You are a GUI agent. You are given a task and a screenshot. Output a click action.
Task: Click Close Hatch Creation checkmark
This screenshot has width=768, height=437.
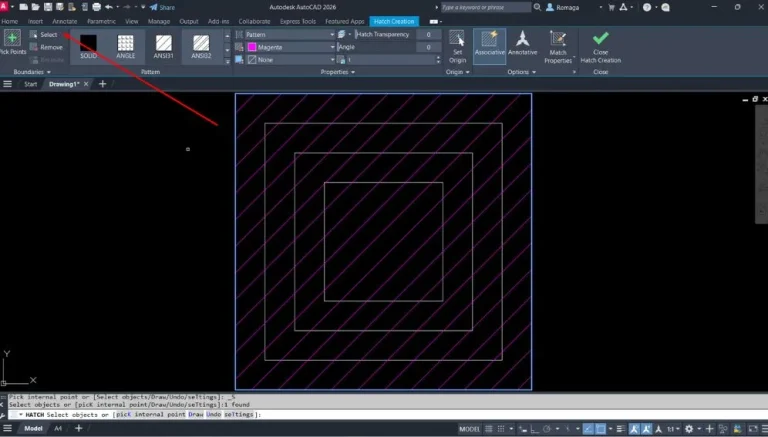point(600,47)
